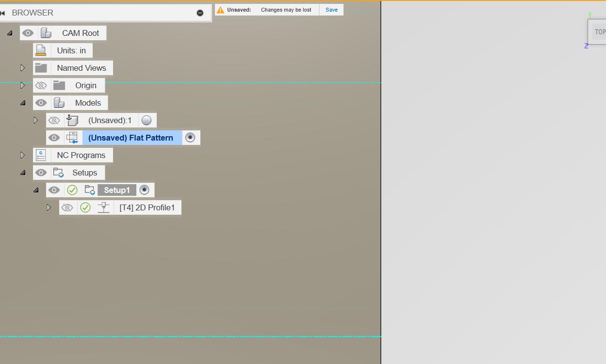This screenshot has width=606, height=364.
Task: Click the Save link
Action: coord(331,10)
